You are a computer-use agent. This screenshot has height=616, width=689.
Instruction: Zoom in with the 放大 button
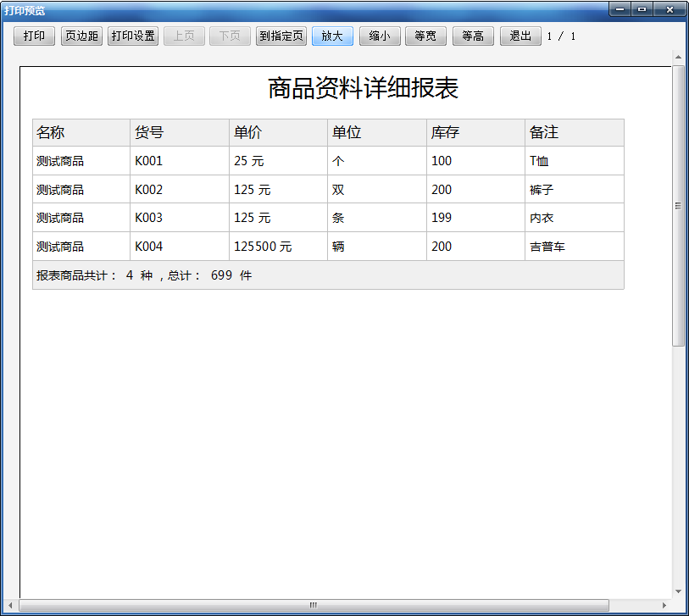coord(332,36)
